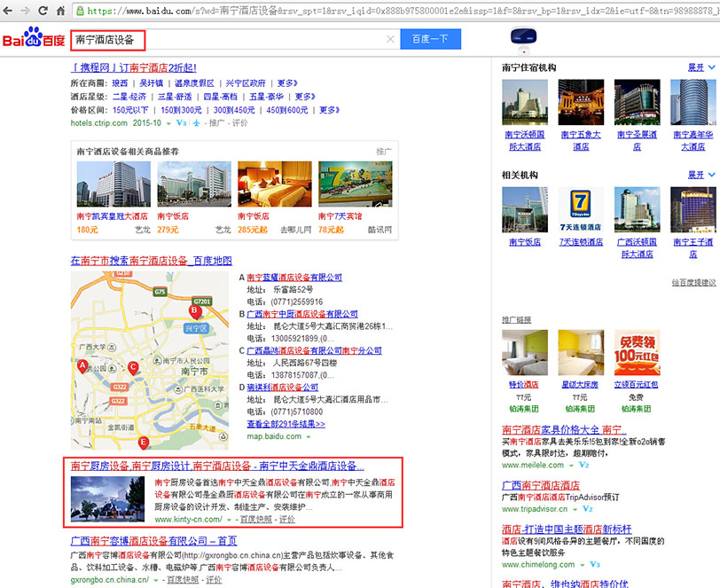Open the 广西南宁酒店酒店 ad link
Viewport: 720px width, 588px height.
[x=541, y=485]
